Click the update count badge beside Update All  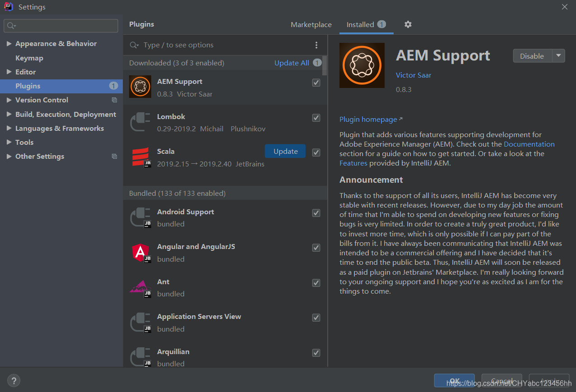317,63
